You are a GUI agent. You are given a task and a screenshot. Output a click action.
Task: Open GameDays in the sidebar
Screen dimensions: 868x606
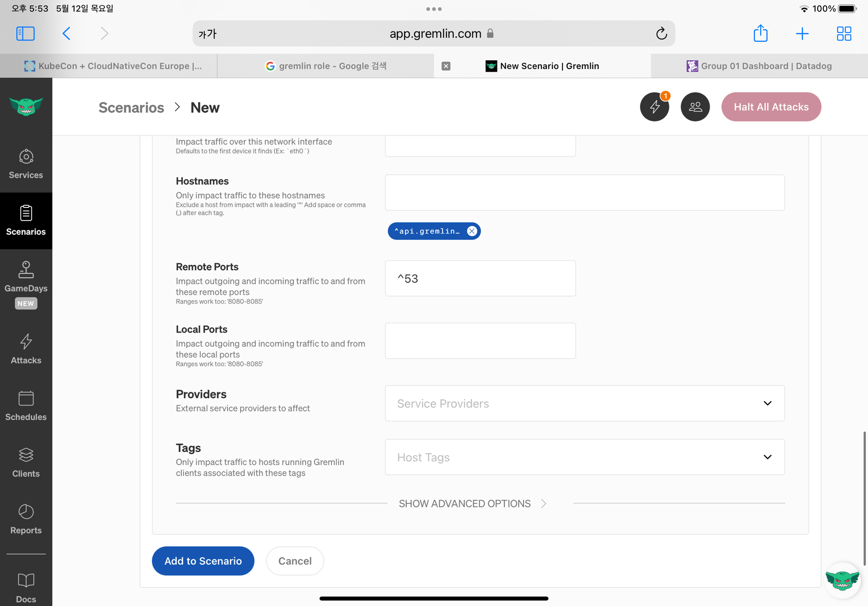click(26, 284)
